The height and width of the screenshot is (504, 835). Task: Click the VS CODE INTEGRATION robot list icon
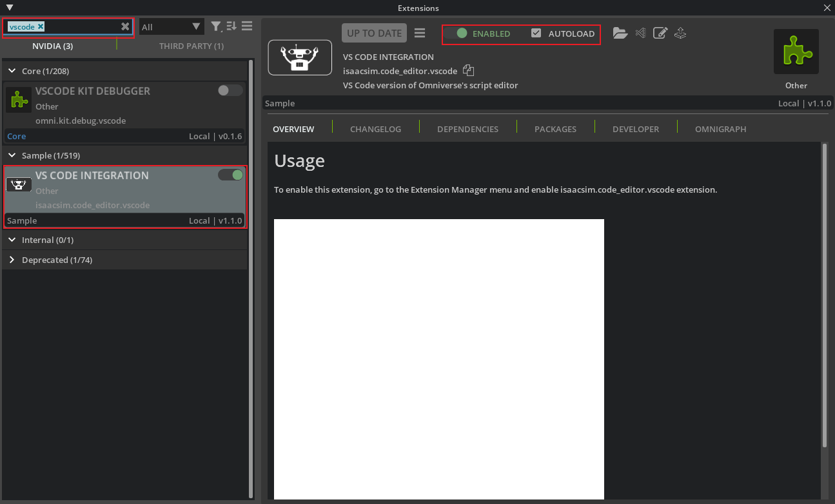(19, 184)
